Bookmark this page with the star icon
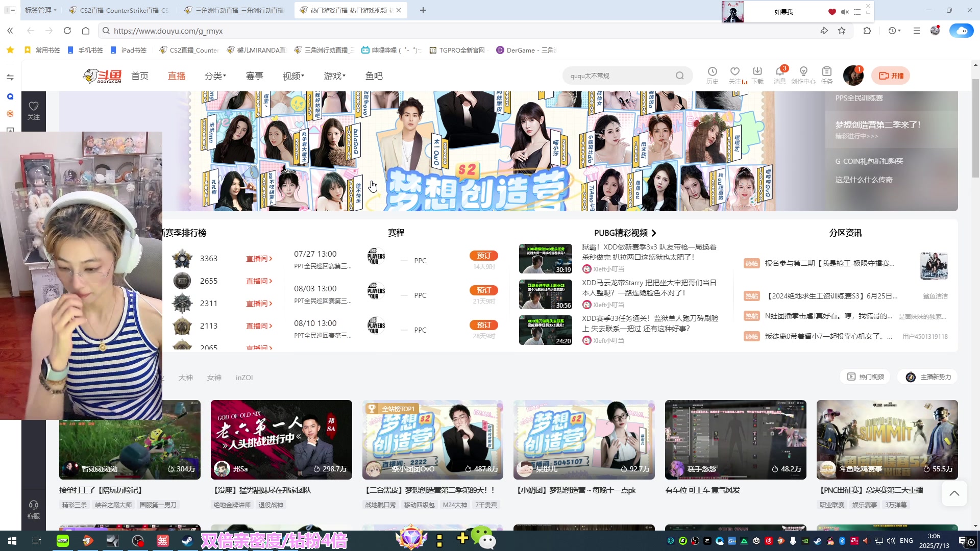Image resolution: width=980 pixels, height=551 pixels. [x=842, y=31]
